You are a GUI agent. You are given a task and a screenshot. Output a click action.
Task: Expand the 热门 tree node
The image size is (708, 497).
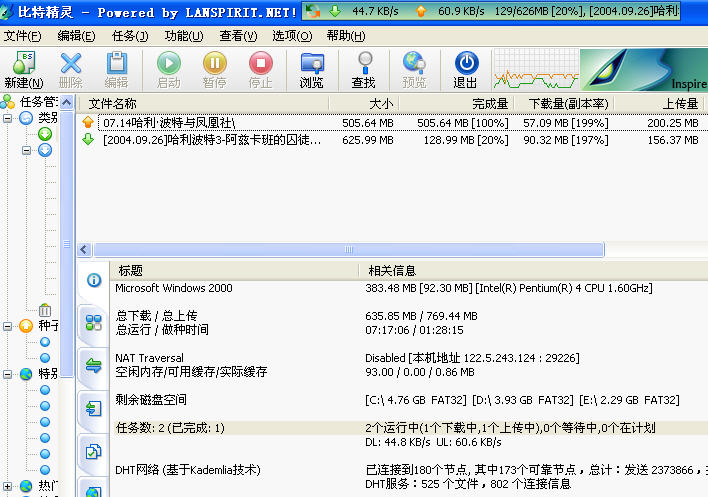(x=8, y=487)
